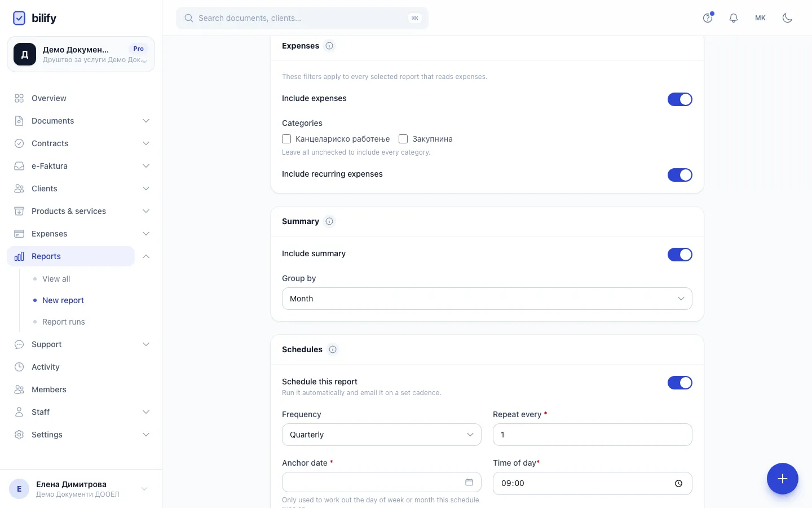Open the Group by Month dropdown
The height and width of the screenshot is (508, 812).
click(487, 299)
